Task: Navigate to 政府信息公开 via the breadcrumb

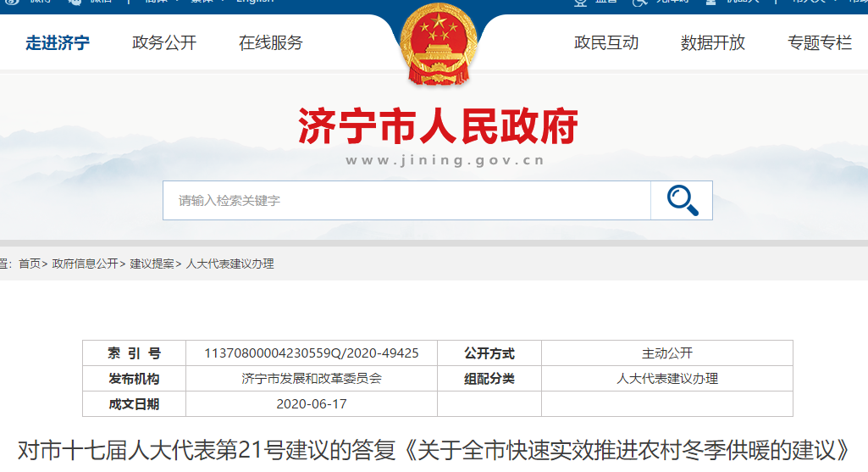Action: coord(85,264)
